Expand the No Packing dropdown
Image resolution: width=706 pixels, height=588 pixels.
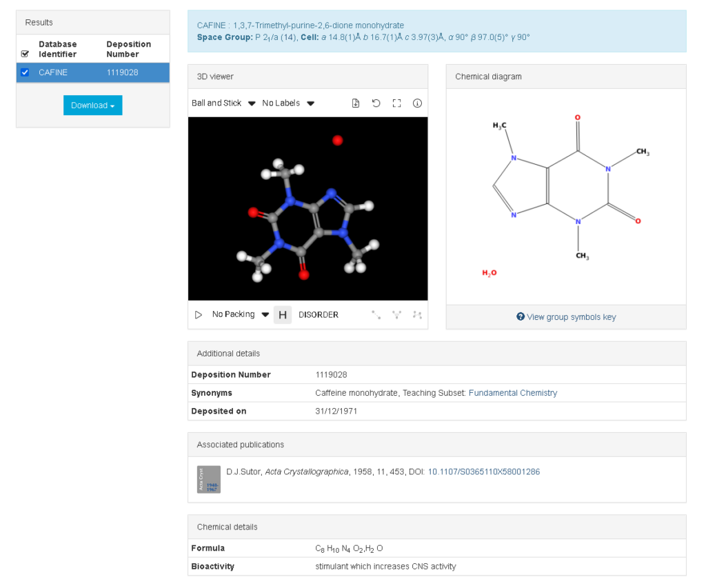[x=238, y=314]
